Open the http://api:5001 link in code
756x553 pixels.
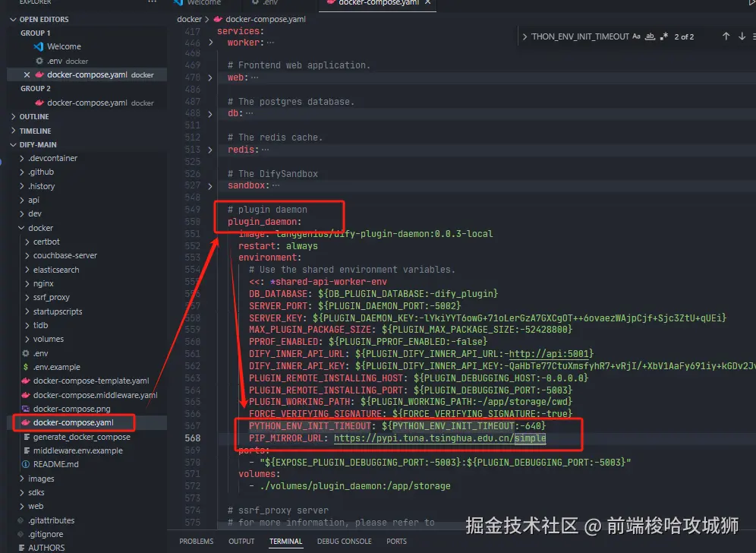pos(548,354)
